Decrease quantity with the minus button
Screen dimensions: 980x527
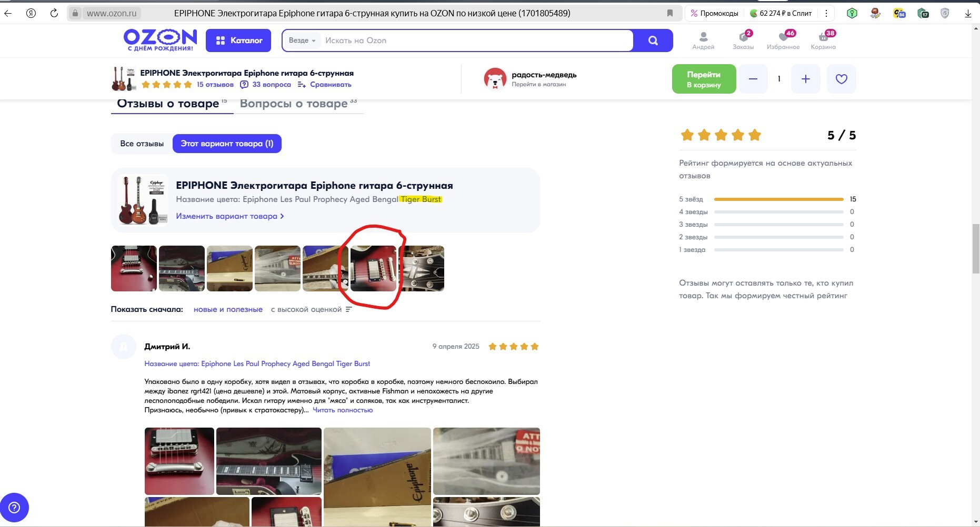point(753,79)
